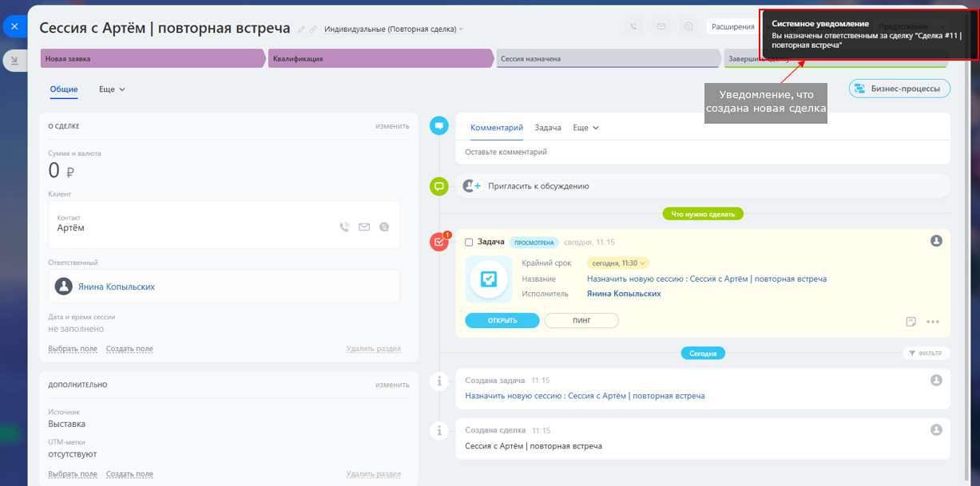The image size is (980, 486).
Task: Expand the 'Еще' dropdown next to Задача tab
Action: point(585,128)
